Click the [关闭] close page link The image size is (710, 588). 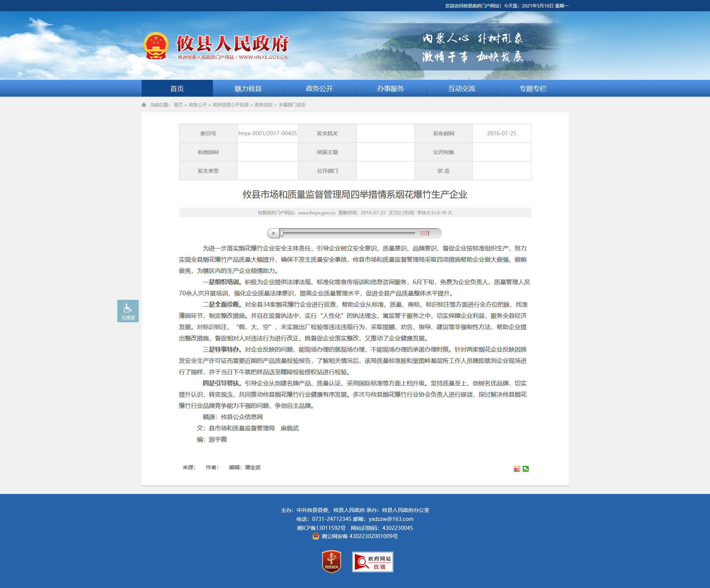pyautogui.click(x=408, y=213)
